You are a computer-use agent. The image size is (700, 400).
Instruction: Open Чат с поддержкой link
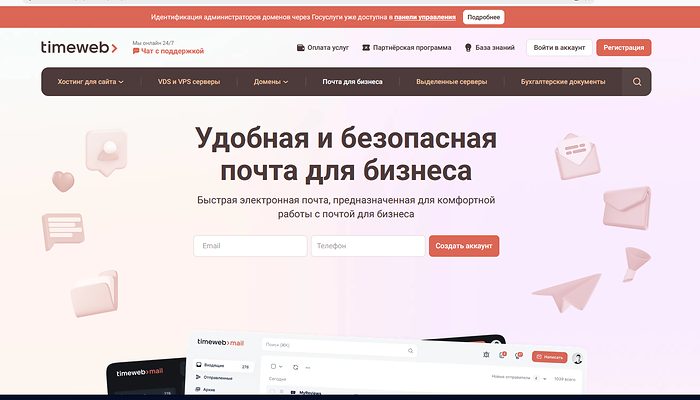click(x=168, y=51)
